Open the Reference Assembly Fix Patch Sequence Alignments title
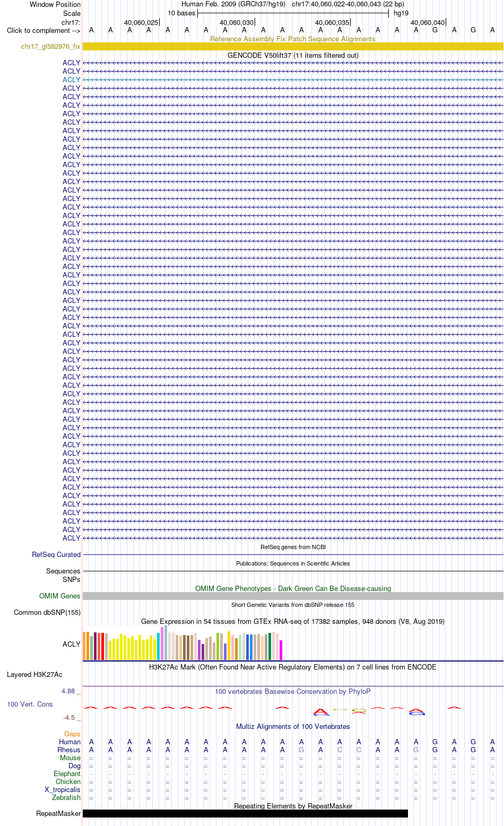504x826 pixels. point(293,39)
